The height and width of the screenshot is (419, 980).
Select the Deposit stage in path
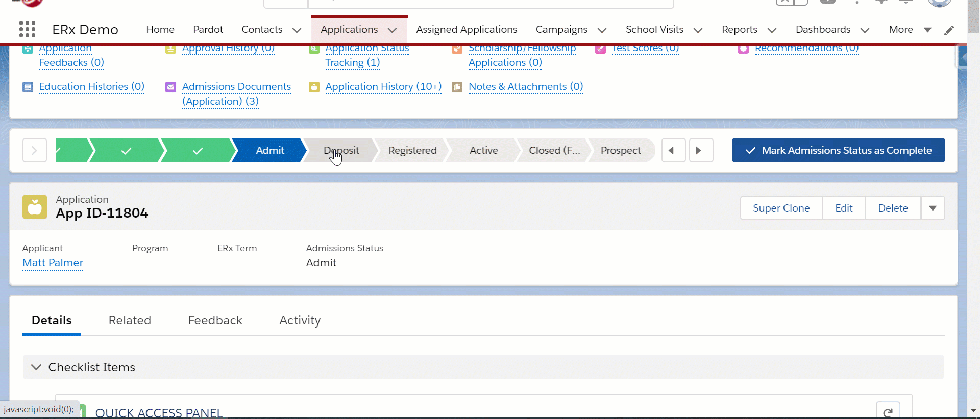coord(341,150)
